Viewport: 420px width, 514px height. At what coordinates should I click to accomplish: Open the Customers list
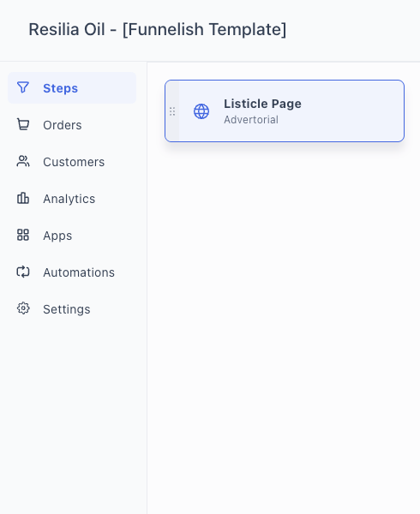pos(72,162)
